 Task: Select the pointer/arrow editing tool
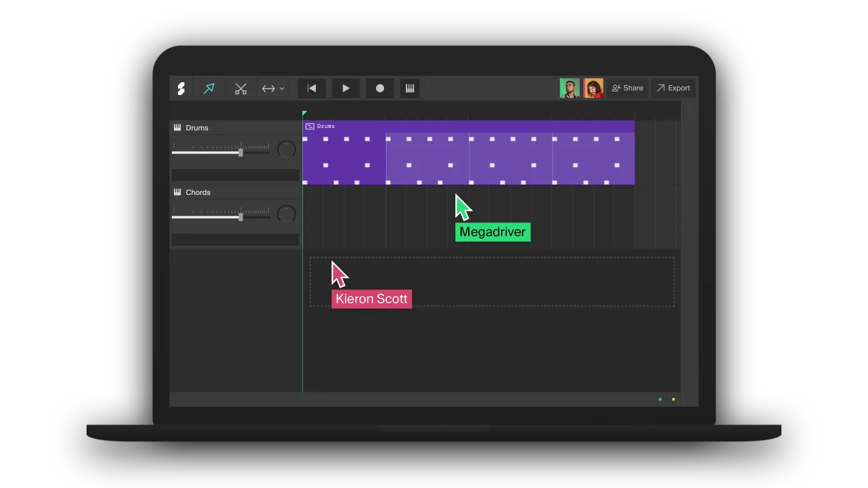click(209, 88)
